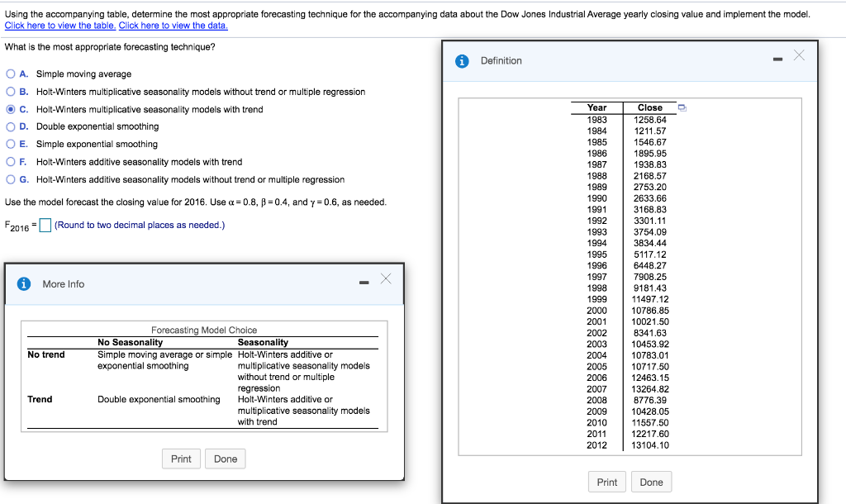Click the 2008 close value 8776.39
The image size is (846, 504).
(649, 400)
